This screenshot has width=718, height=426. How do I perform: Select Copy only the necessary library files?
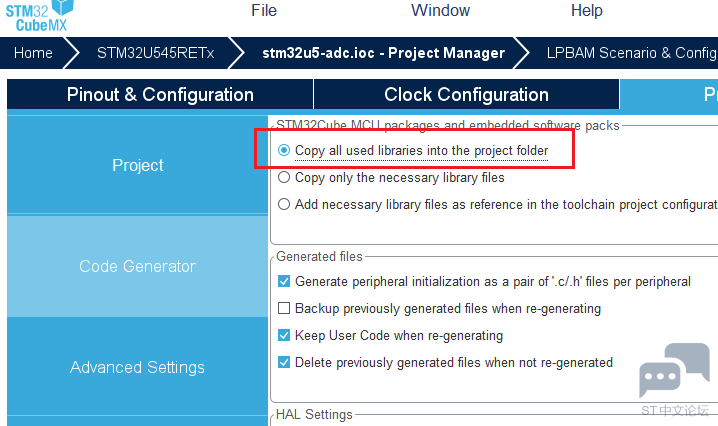284,177
